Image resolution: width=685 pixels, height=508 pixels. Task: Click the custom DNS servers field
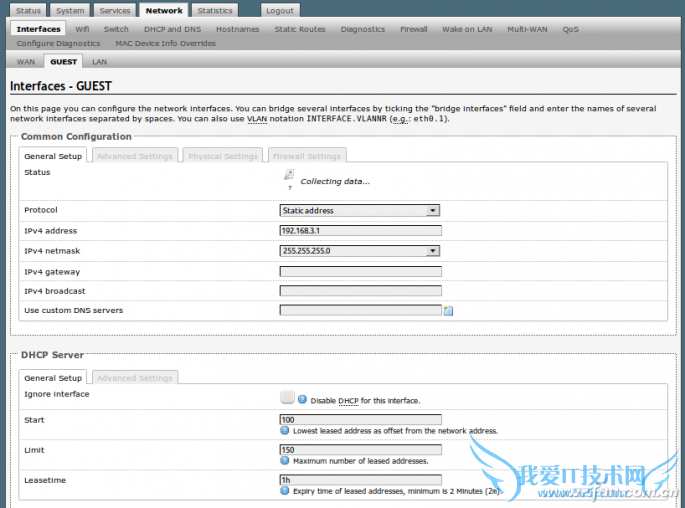coord(360,310)
